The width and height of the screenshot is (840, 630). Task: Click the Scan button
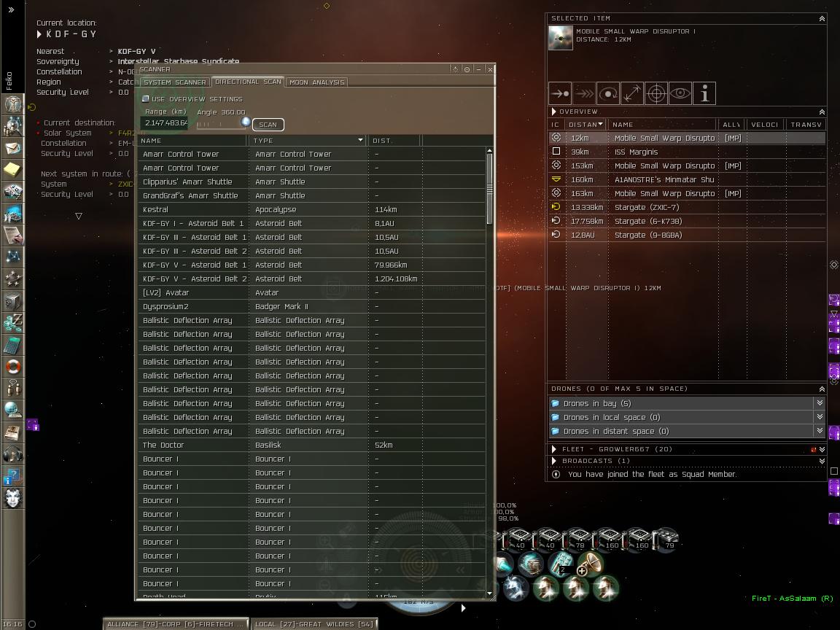click(268, 124)
